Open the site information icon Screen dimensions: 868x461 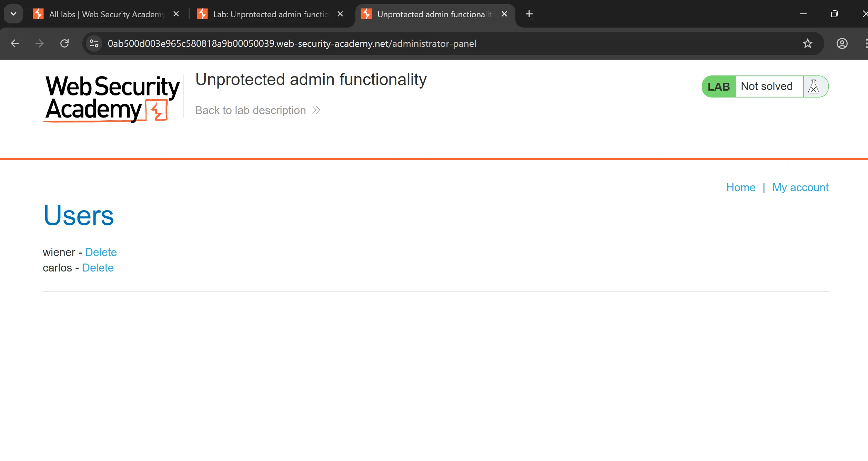[94, 43]
